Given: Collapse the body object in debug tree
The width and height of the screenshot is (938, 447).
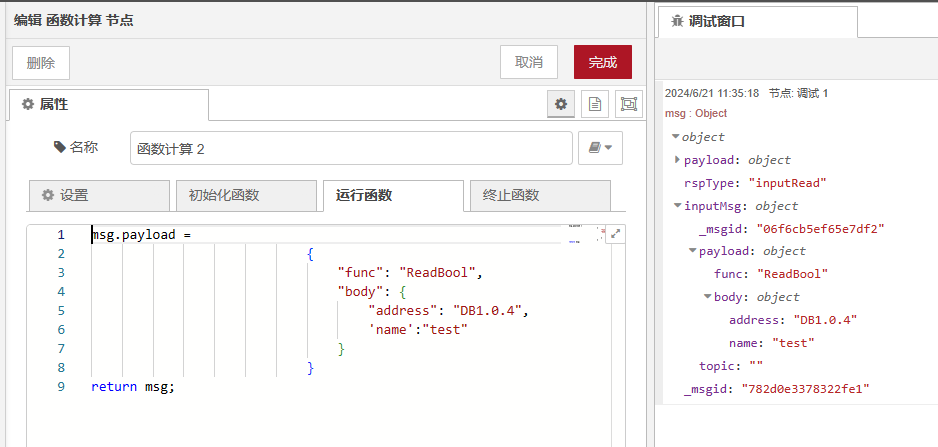Looking at the screenshot, I should (x=708, y=297).
